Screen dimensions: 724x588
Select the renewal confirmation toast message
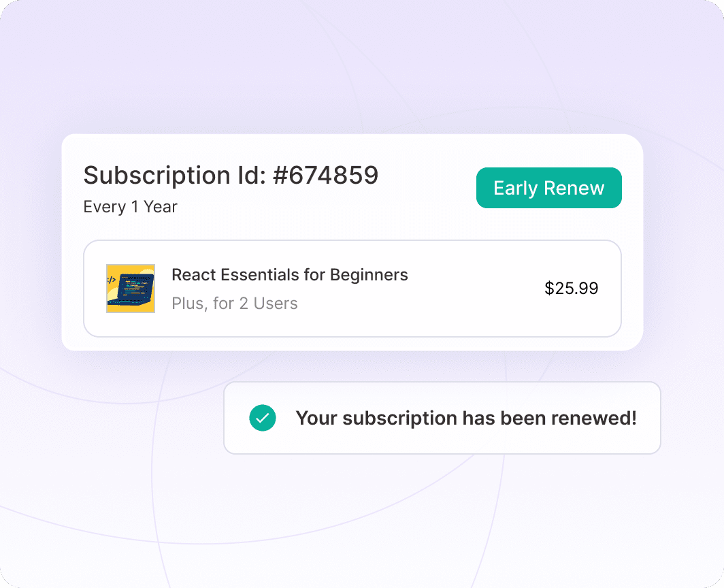pyautogui.click(x=465, y=418)
